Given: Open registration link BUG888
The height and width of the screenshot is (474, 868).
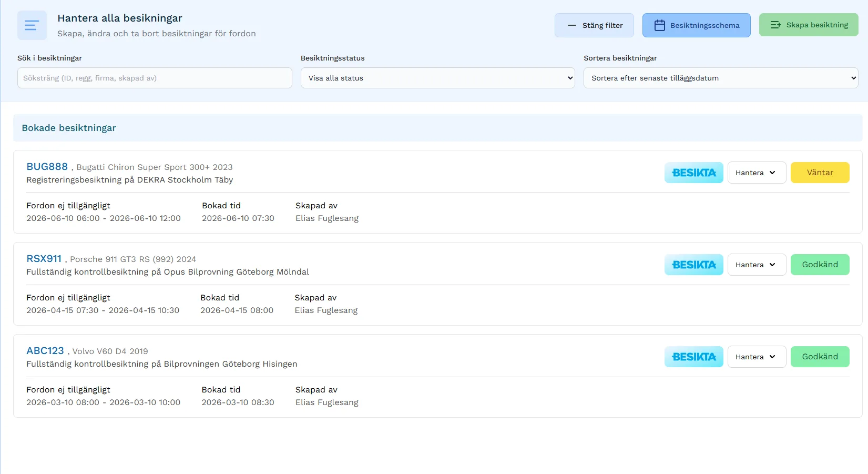Looking at the screenshot, I should pyautogui.click(x=47, y=167).
